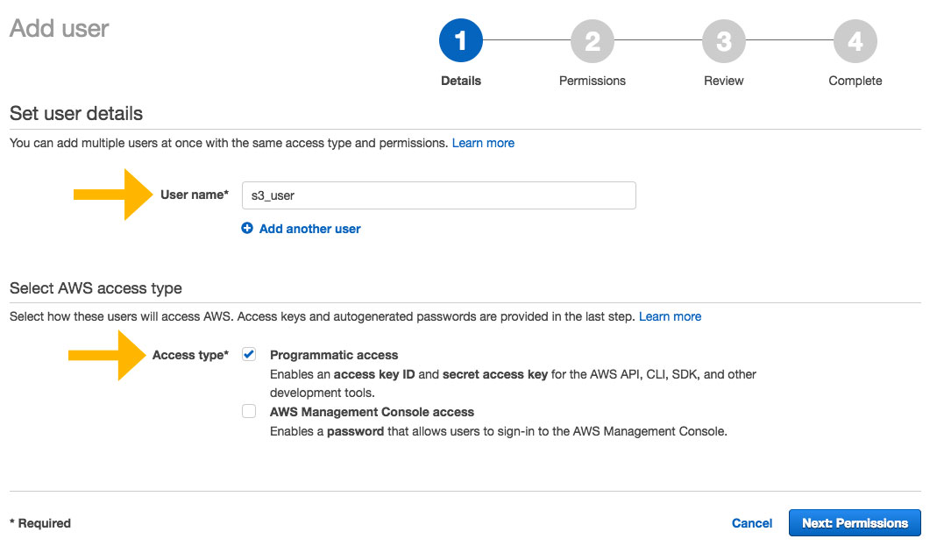Click the Programmatic access label text
This screenshot has height=560, width=944.
tap(334, 355)
